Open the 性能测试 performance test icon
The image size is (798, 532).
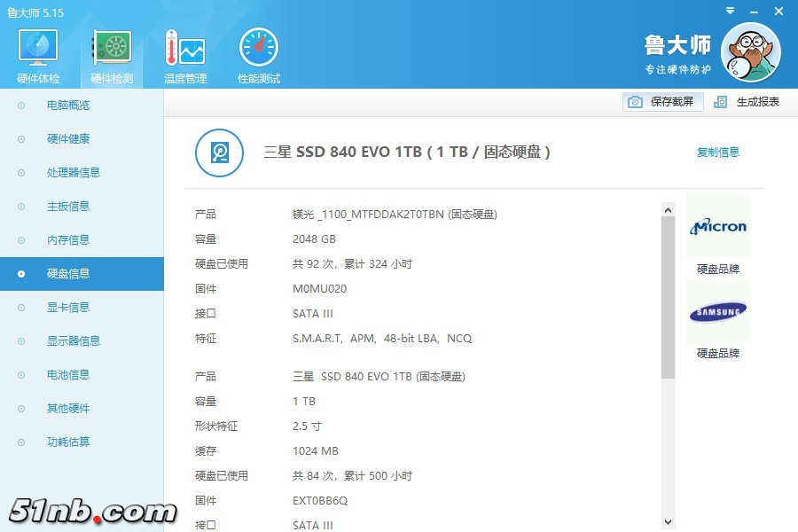tap(258, 55)
